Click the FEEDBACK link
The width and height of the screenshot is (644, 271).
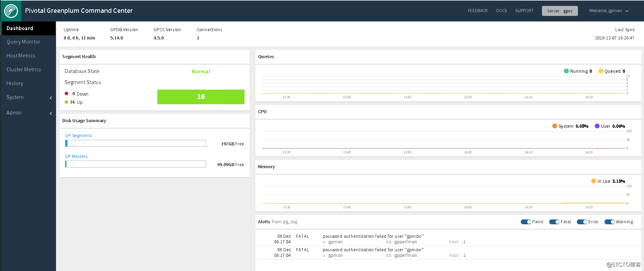point(478,11)
